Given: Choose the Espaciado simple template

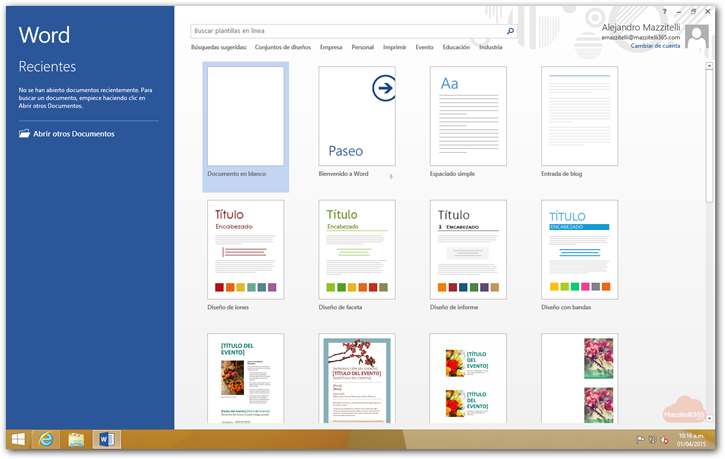Looking at the screenshot, I should [468, 117].
